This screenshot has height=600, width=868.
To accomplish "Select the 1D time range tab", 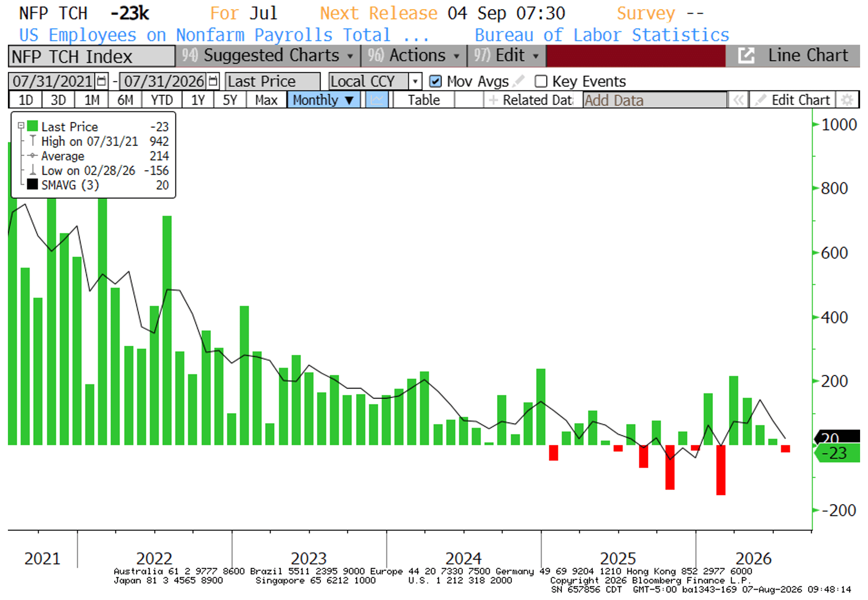I will (x=26, y=100).
